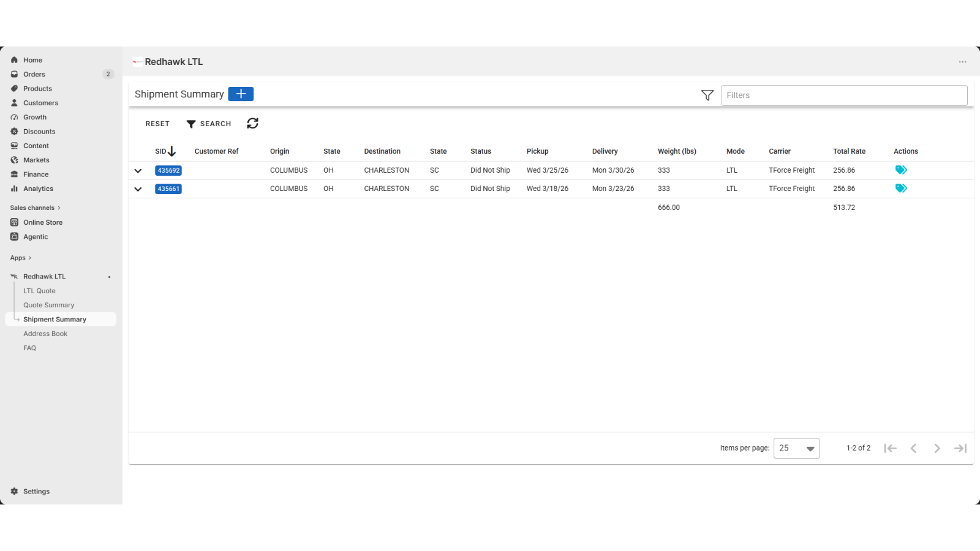The image size is (980, 551).
Task: Go to last page of results
Action: (x=960, y=448)
